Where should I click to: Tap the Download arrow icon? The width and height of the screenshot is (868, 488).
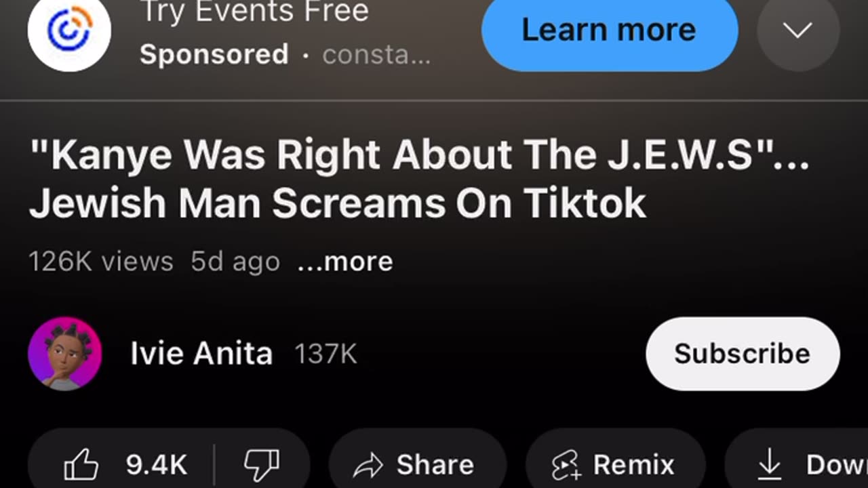coord(769,465)
